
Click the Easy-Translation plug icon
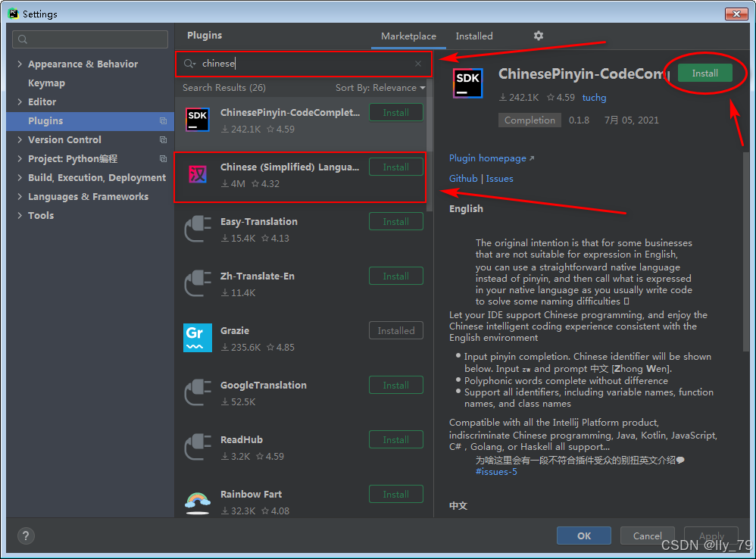tap(198, 229)
